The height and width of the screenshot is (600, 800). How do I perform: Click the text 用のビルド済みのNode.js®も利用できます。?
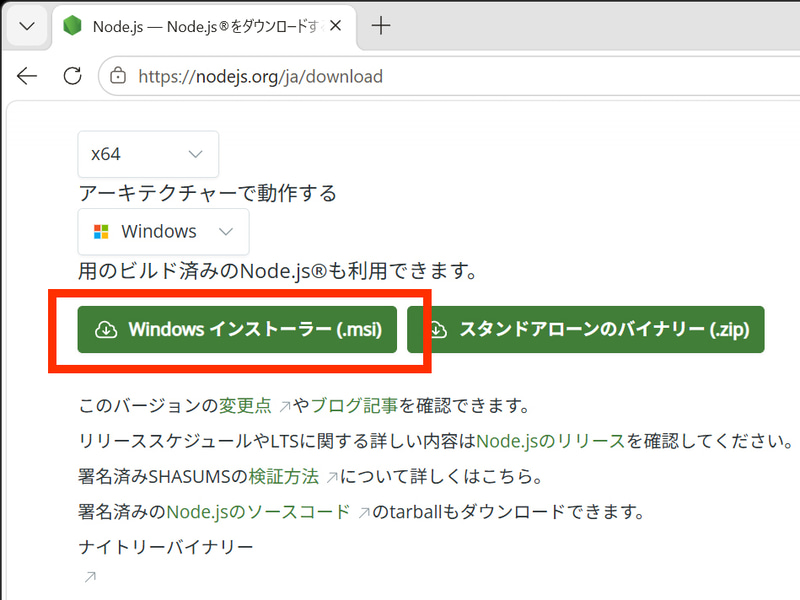(x=278, y=271)
